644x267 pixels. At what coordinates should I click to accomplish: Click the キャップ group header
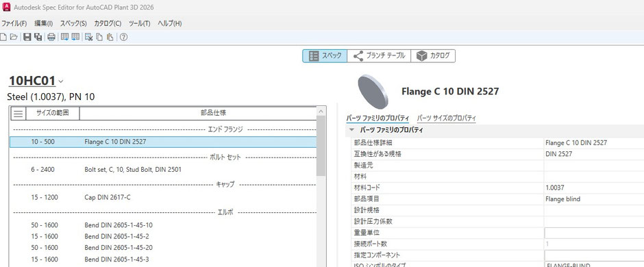point(225,185)
